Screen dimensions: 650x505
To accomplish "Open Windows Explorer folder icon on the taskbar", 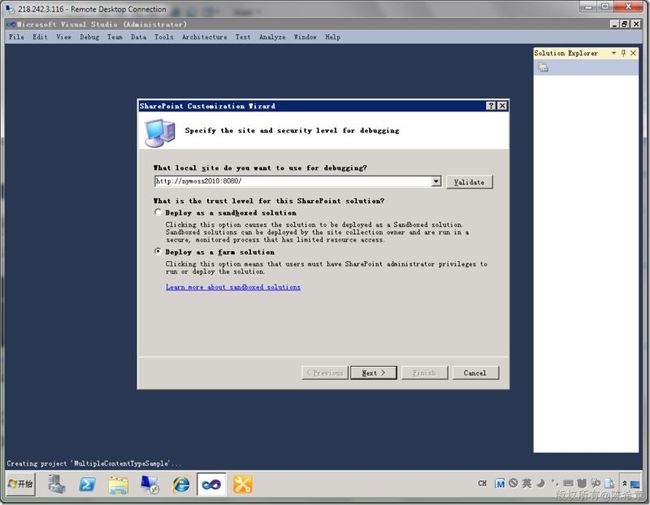I will [x=119, y=484].
